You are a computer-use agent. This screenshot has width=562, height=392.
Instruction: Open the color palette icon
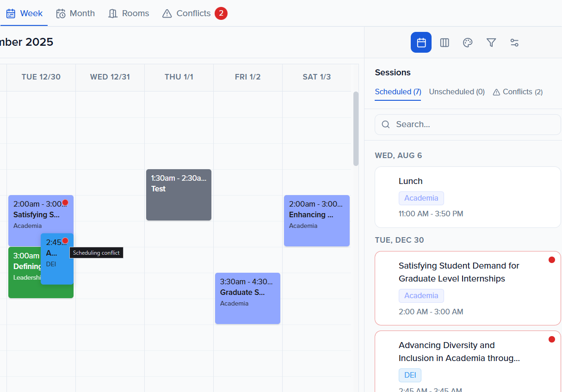tap(468, 43)
